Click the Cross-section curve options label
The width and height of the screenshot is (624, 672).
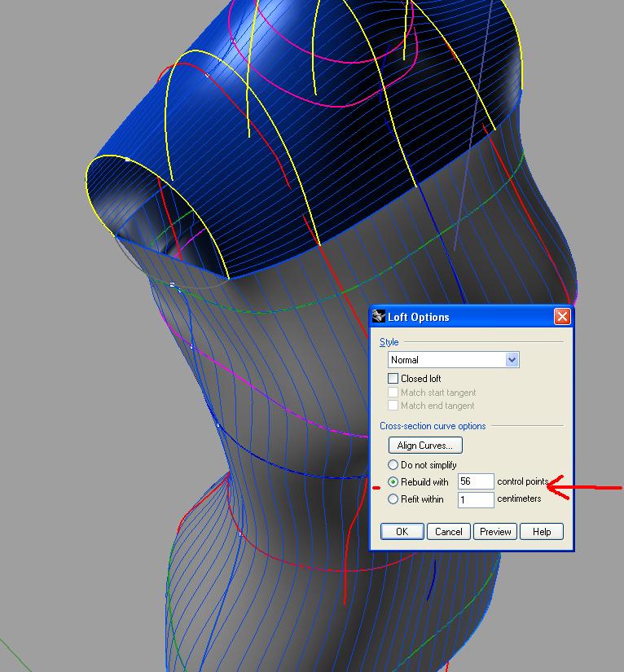[433, 426]
